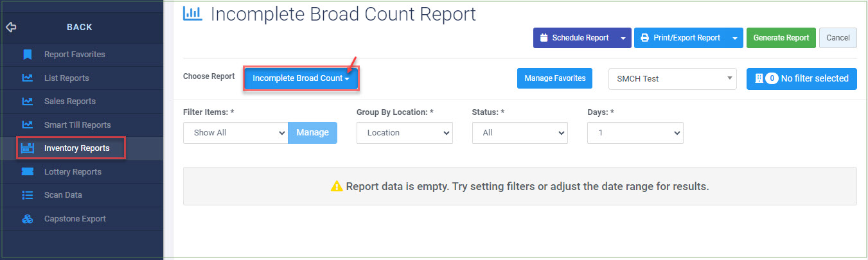This screenshot has width=868, height=260.
Task: Expand the Print/Export Report arrow menu
Action: click(x=734, y=38)
